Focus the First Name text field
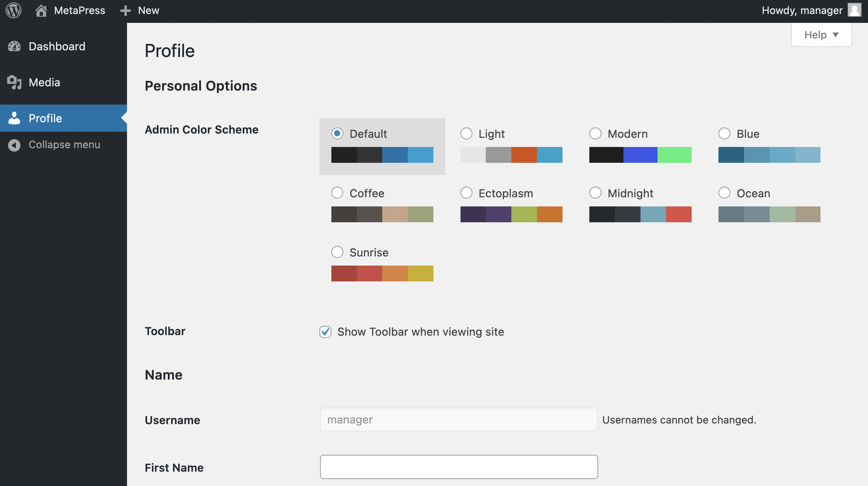 [459, 467]
